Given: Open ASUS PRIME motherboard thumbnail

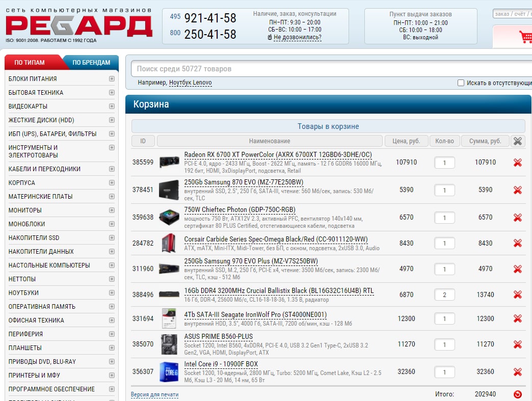Looking at the screenshot, I should (169, 344).
